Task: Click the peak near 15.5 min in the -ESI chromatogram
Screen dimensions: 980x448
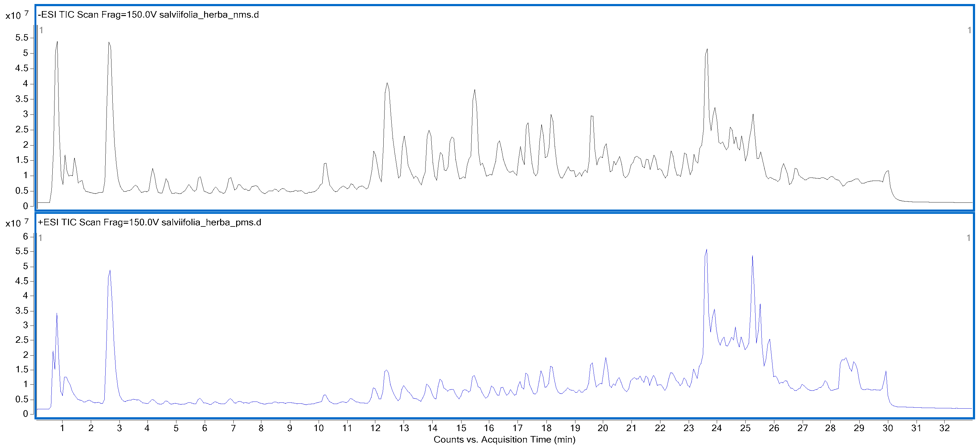Action: tap(475, 90)
